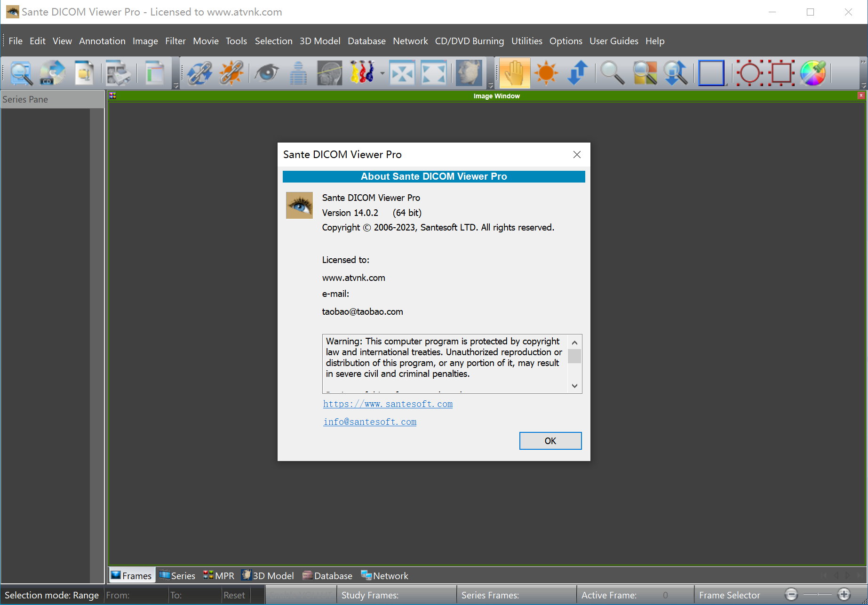Open the Help menu
This screenshot has width=868, height=605.
tap(655, 41)
